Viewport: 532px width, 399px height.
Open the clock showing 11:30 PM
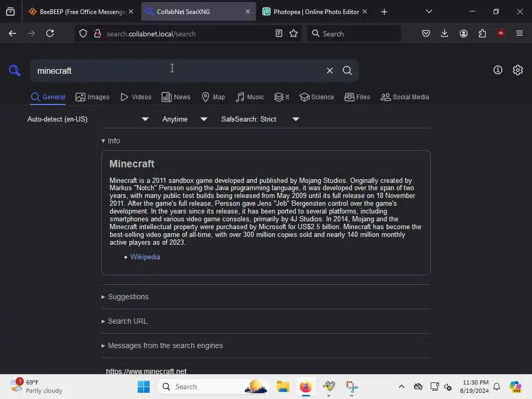(x=474, y=387)
